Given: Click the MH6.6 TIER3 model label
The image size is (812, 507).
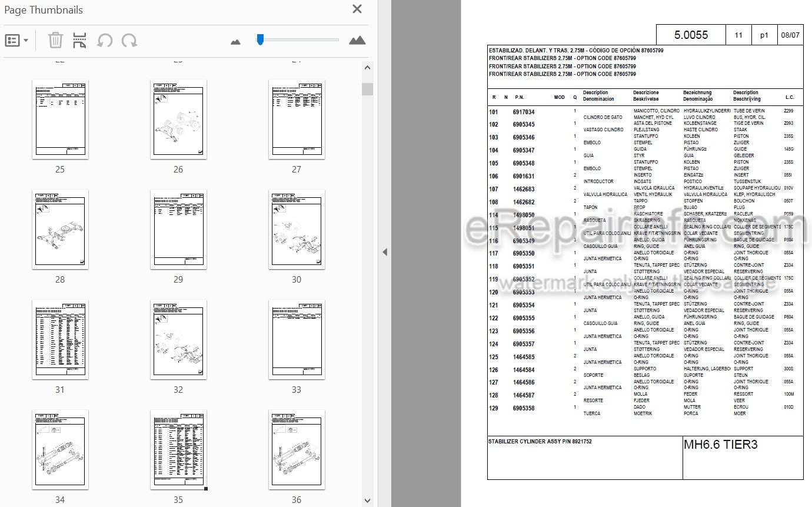Looking at the screenshot, I should 720,445.
